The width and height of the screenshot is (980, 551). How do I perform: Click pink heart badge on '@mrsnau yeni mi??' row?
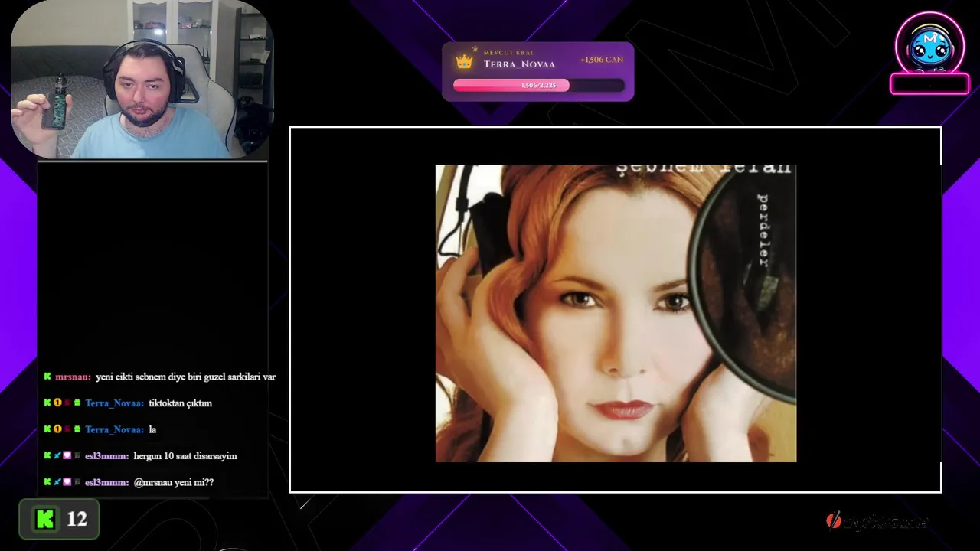tap(67, 482)
